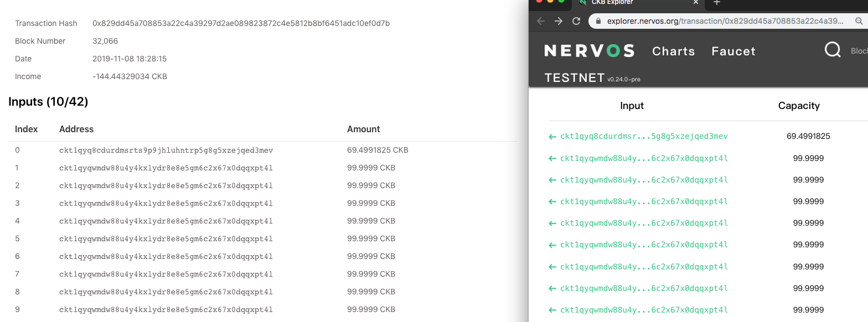The image size is (868, 322).
Task: Click the Block Number label
Action: point(40,41)
